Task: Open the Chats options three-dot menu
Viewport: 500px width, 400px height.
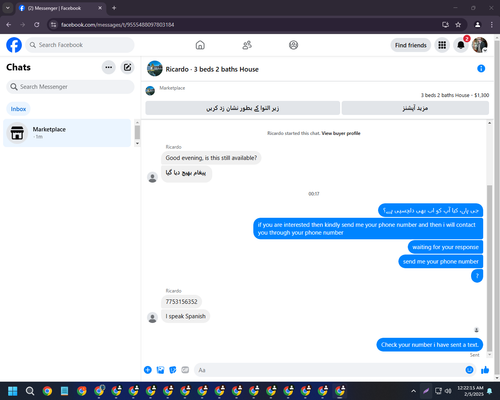Action: (109, 67)
